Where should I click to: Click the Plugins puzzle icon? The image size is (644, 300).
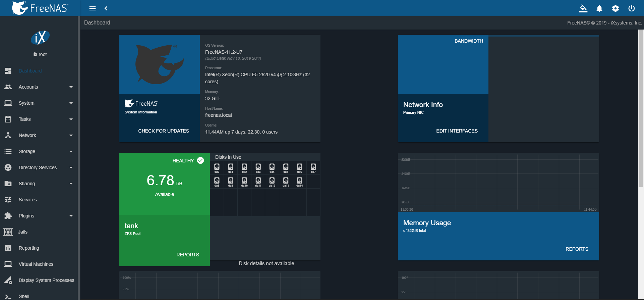point(8,216)
